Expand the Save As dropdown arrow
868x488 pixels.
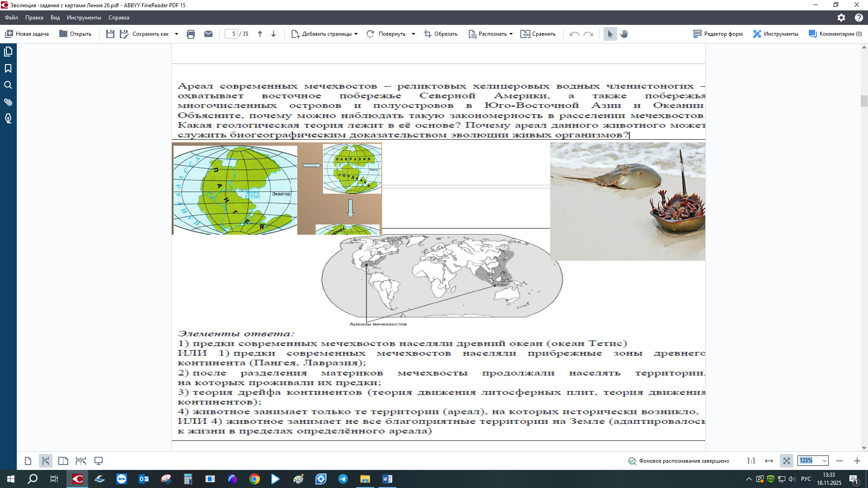(176, 34)
